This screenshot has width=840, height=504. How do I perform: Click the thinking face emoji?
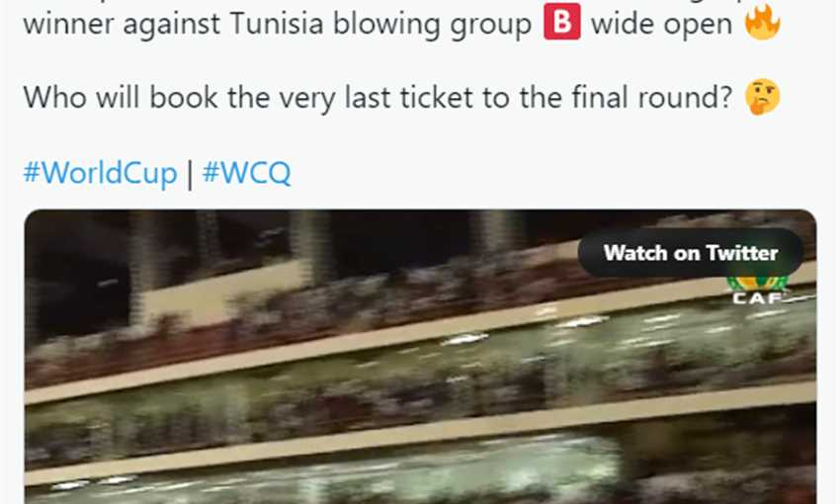[x=762, y=97]
